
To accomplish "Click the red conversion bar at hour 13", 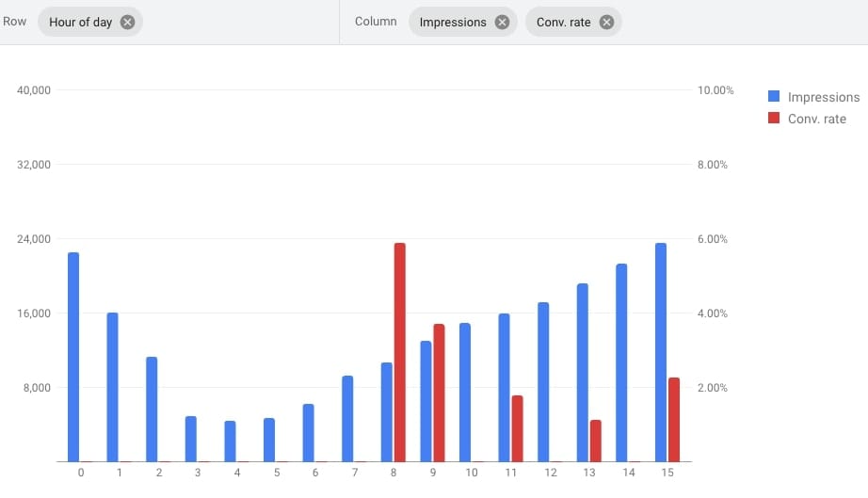I will coord(595,441).
